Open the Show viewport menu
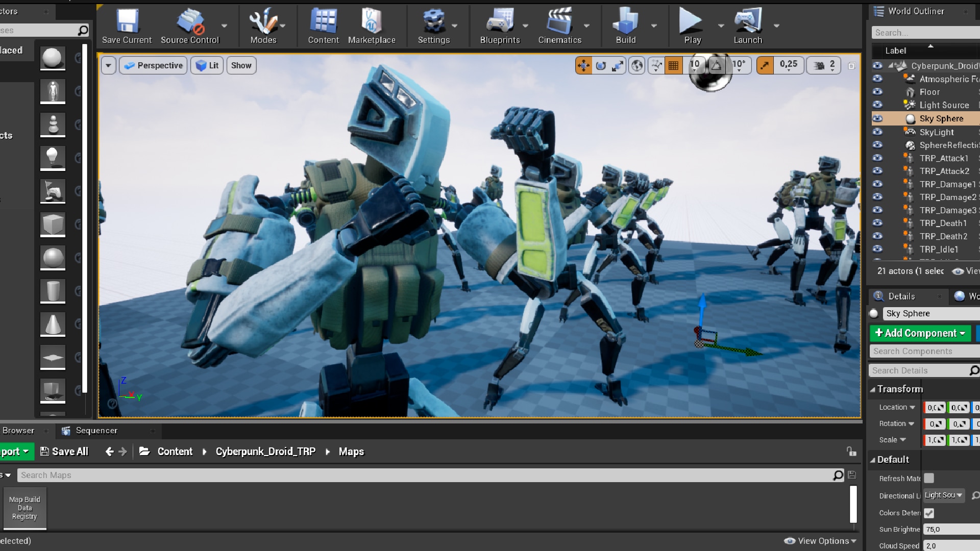The width and height of the screenshot is (980, 551). 241,65
